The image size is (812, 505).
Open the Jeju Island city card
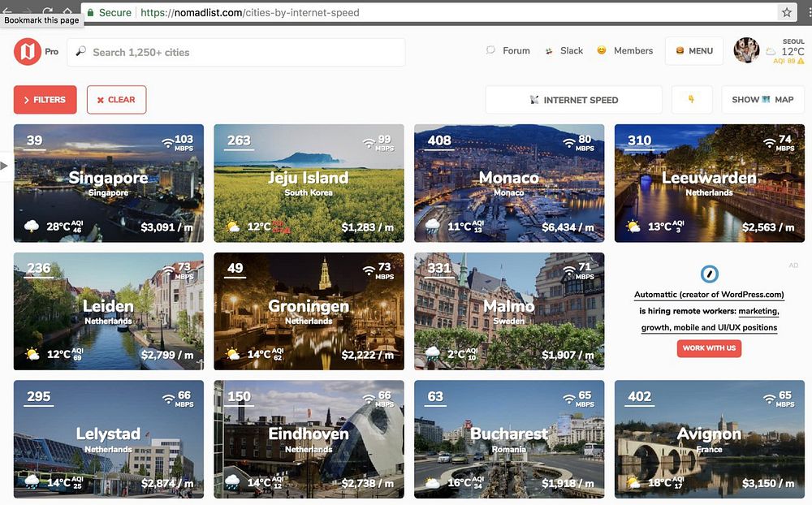click(309, 183)
